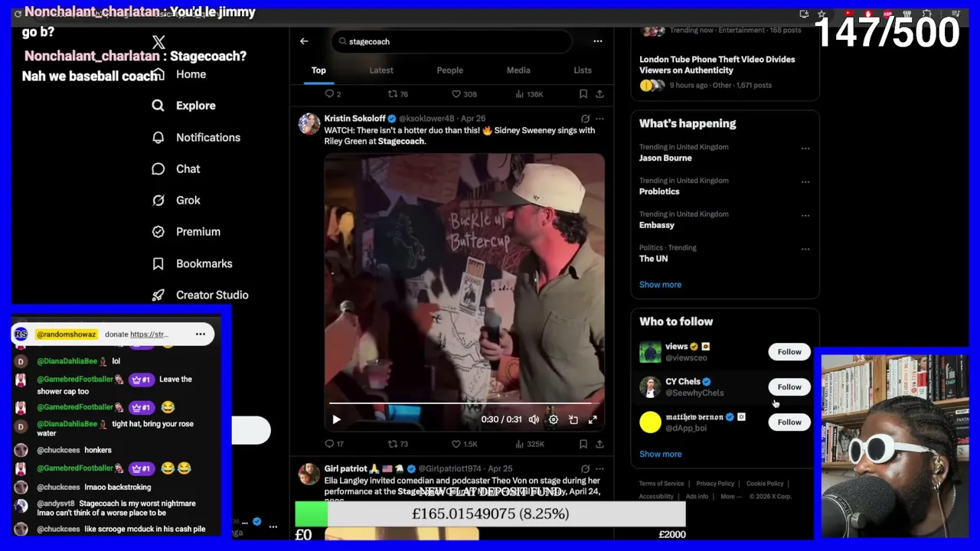Open Creator Studio from the sidebar
Viewport: 980px width, 551px height.
200,295
